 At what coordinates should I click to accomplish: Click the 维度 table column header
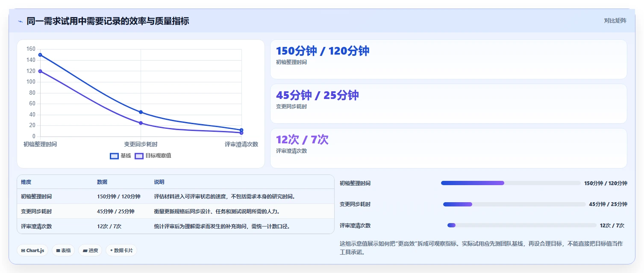point(26,182)
